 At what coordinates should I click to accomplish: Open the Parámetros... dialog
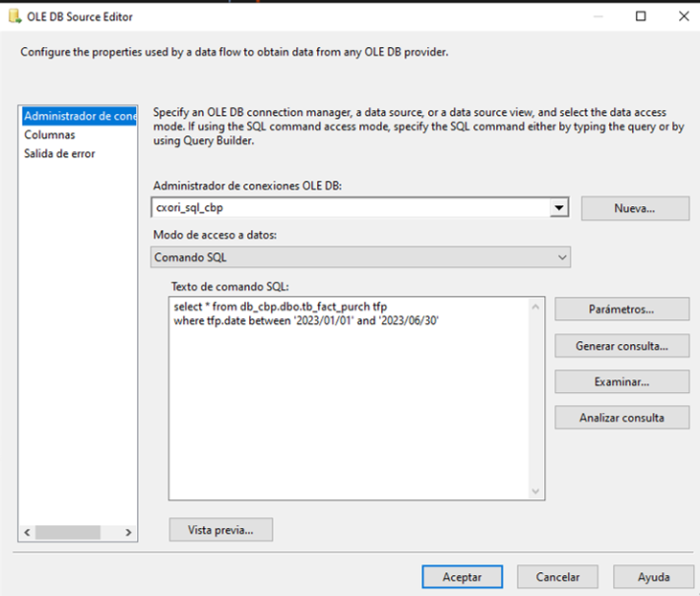point(621,309)
